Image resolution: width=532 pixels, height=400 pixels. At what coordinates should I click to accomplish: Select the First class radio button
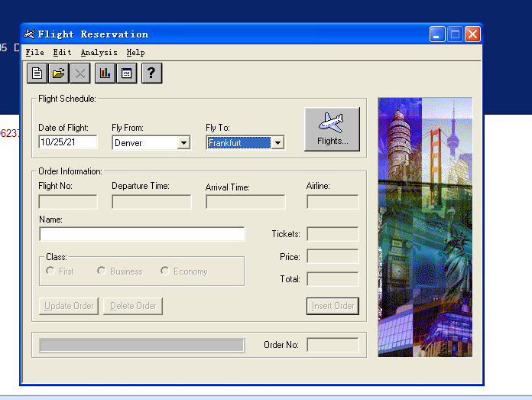click(x=50, y=271)
